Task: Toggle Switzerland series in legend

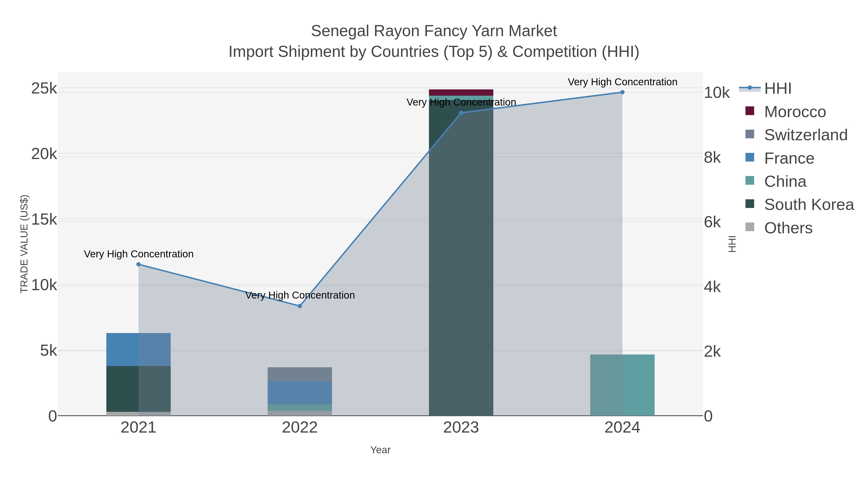Action: tap(796, 135)
